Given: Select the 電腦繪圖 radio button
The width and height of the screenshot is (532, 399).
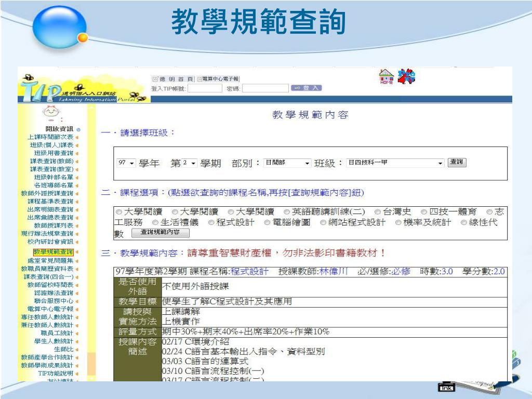Looking at the screenshot, I should 267,222.
